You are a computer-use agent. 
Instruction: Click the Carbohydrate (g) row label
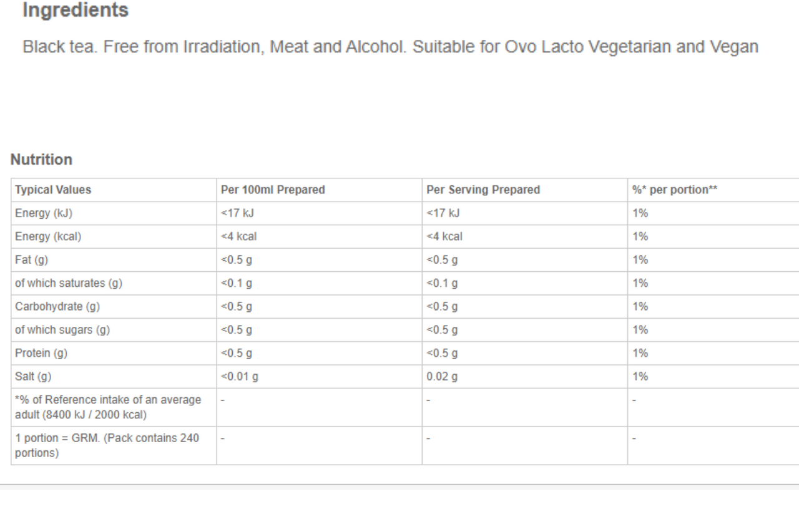pos(57,307)
